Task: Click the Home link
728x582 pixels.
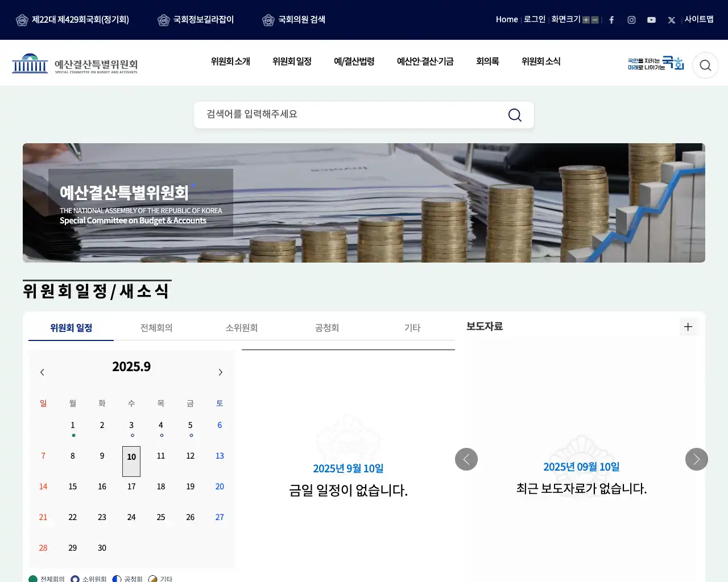Action: [507, 19]
